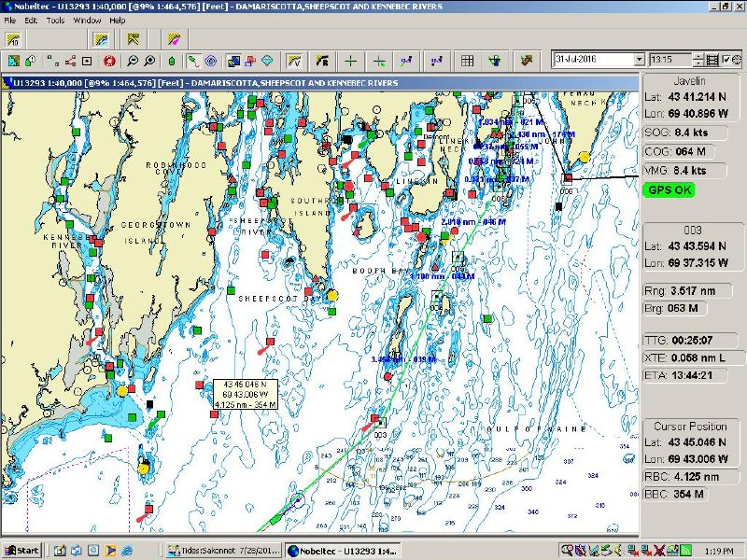The image size is (747, 560).
Task: Open the File menu
Action: coord(10,20)
